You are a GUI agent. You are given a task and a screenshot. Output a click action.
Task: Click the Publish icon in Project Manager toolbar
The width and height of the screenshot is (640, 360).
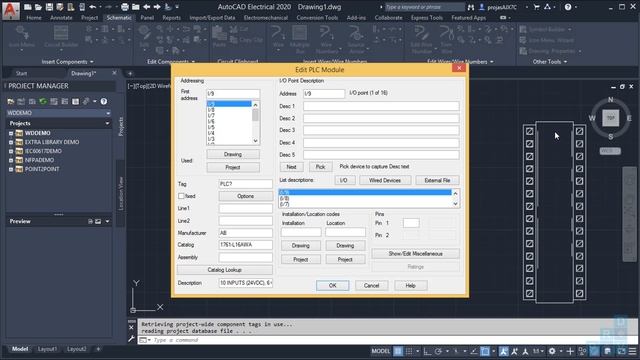coord(86,101)
